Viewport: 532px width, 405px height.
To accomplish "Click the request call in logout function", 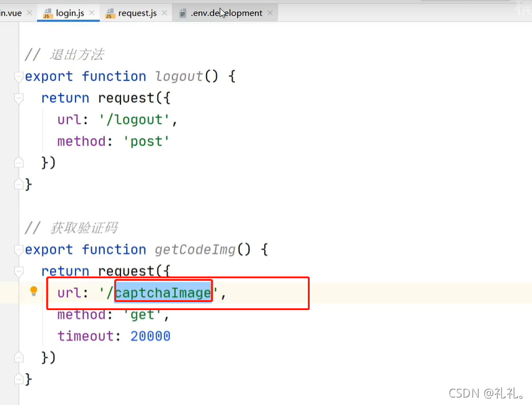I will (x=126, y=99).
